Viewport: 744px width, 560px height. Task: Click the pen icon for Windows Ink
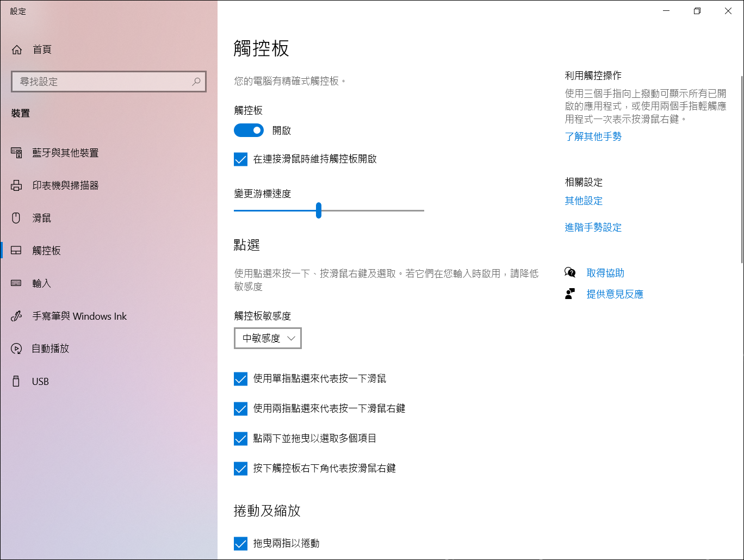click(16, 316)
